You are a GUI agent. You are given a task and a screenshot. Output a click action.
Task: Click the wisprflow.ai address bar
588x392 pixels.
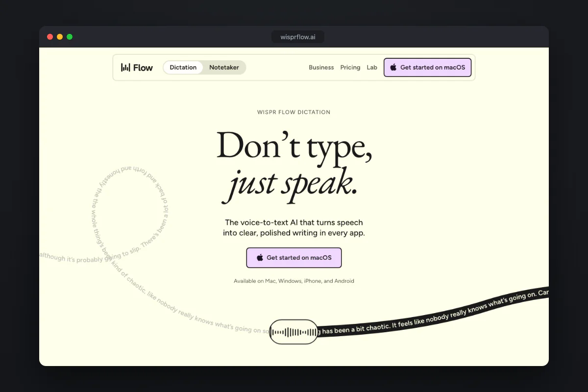point(298,37)
